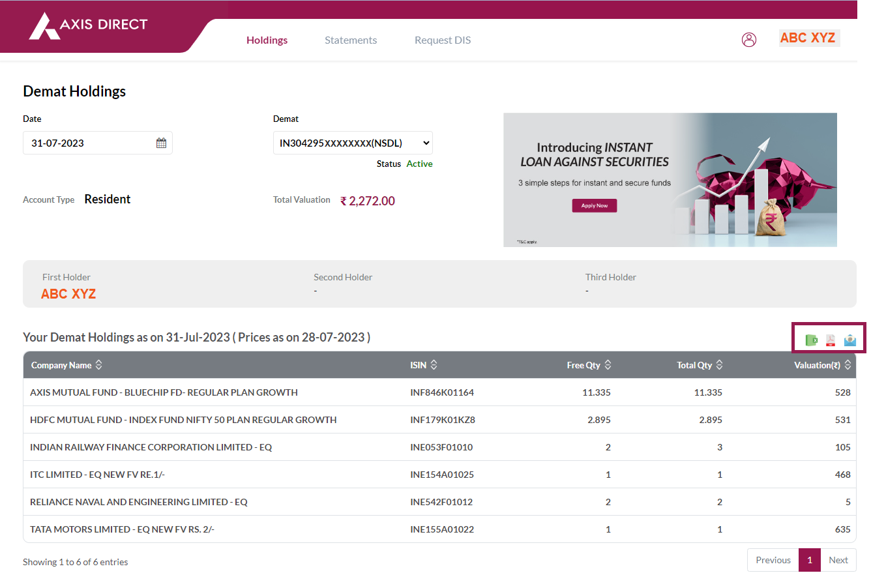Open the Demat account dropdown
The height and width of the screenshot is (588, 871).
pyautogui.click(x=353, y=143)
